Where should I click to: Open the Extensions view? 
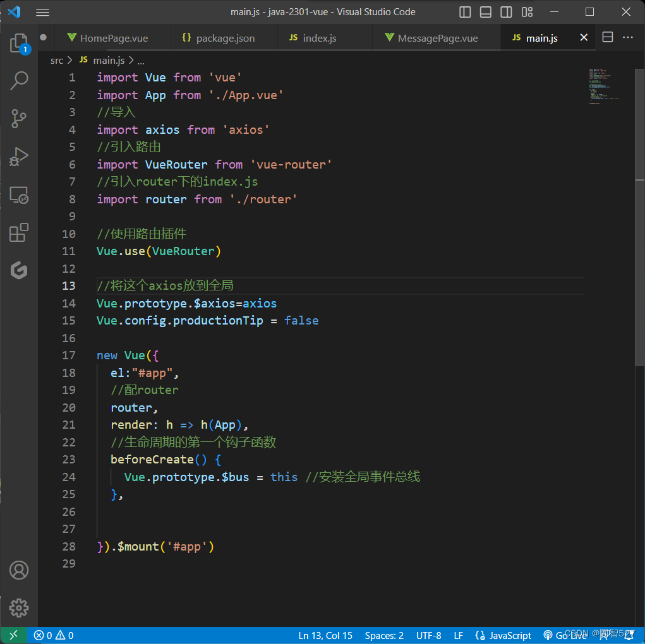19,233
